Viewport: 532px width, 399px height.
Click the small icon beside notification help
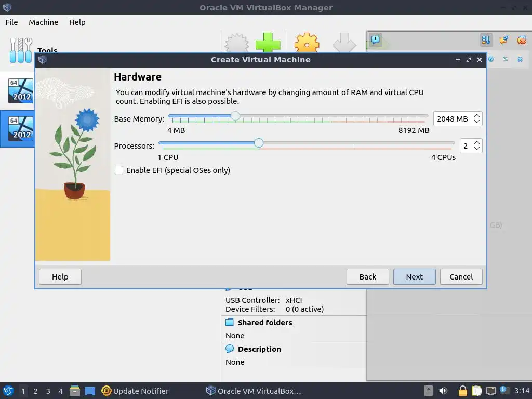click(x=506, y=59)
